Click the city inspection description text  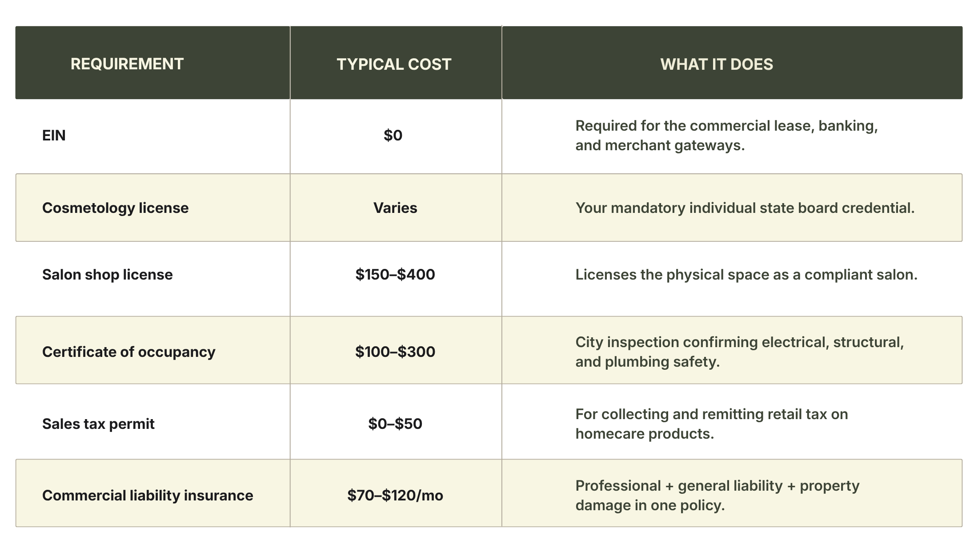pos(739,352)
